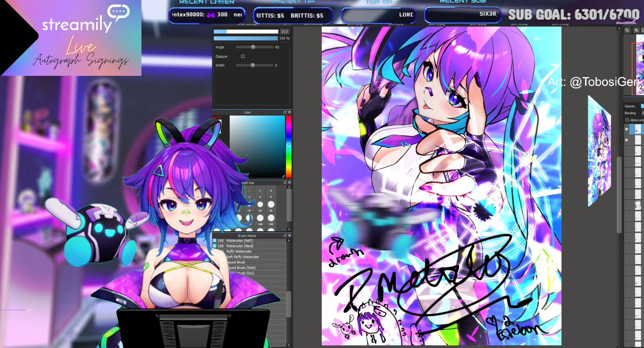Click the tilted artwork preview image

tap(599, 151)
